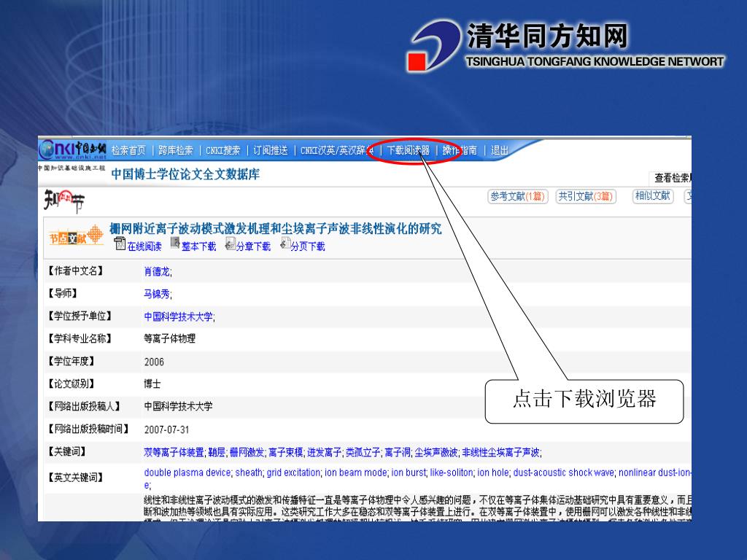Click the keyword 双等离子体装置

tap(174, 452)
